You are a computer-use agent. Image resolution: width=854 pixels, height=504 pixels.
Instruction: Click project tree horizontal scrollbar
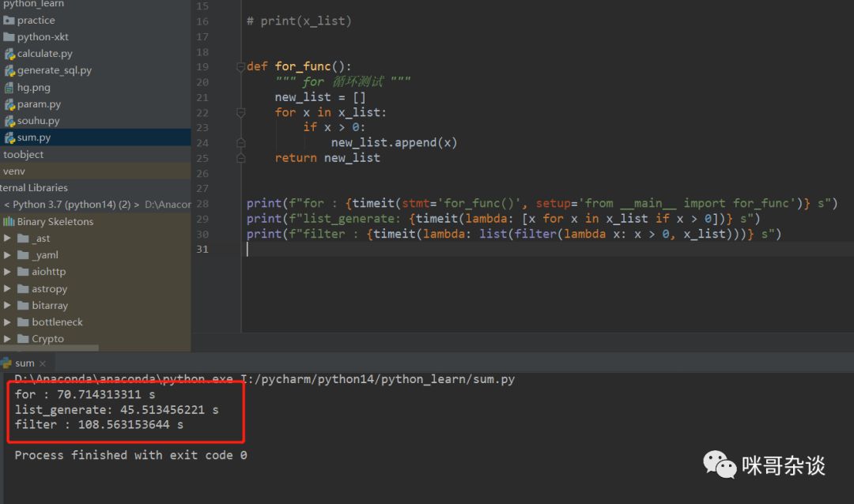pos(49,348)
